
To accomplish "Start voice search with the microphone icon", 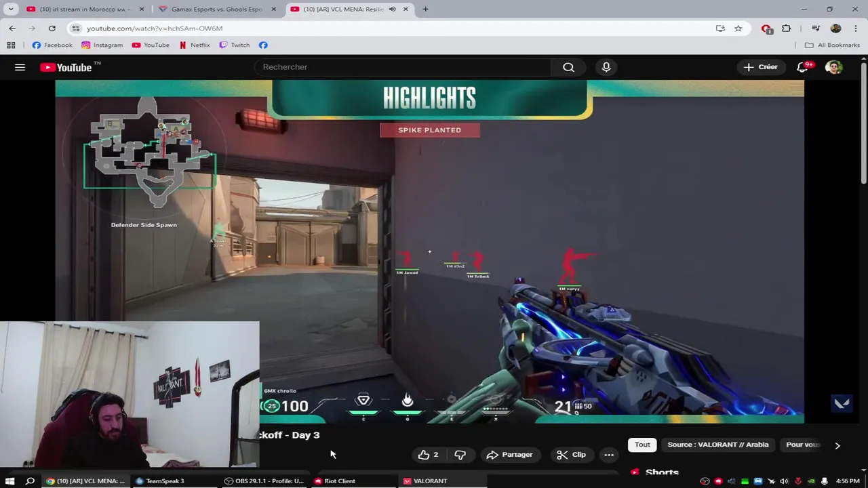I will [x=606, y=67].
